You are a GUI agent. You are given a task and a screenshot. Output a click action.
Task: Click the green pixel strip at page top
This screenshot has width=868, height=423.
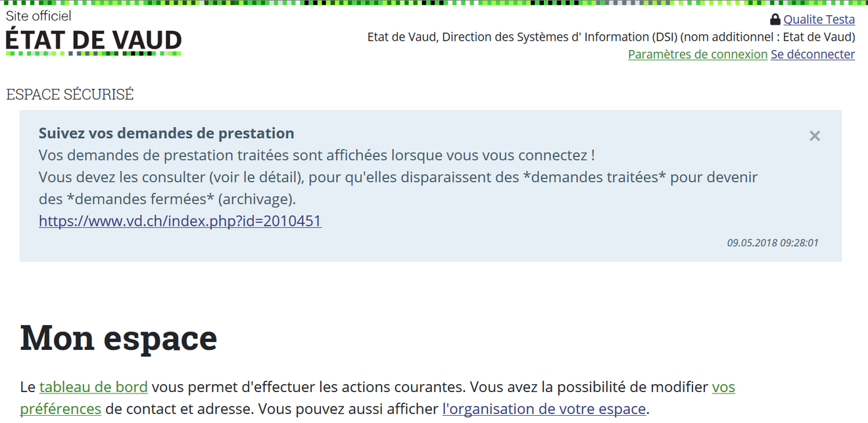click(434, 3)
